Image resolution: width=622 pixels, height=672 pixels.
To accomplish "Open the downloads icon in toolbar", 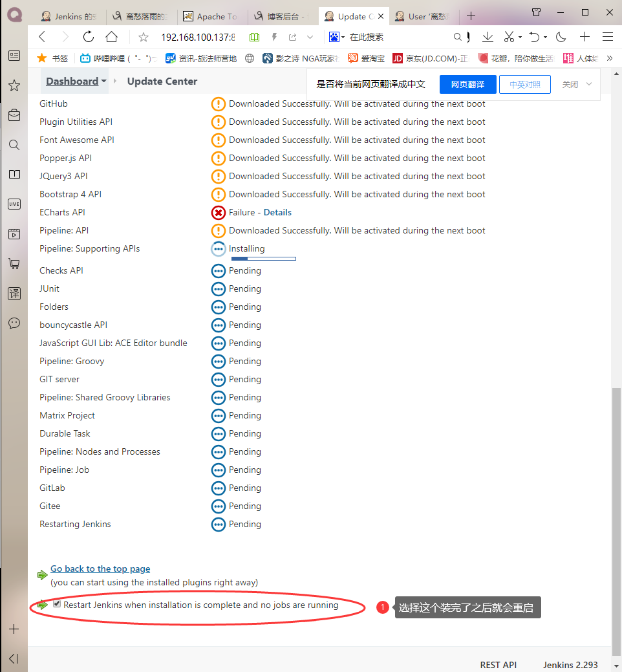I will (x=488, y=38).
